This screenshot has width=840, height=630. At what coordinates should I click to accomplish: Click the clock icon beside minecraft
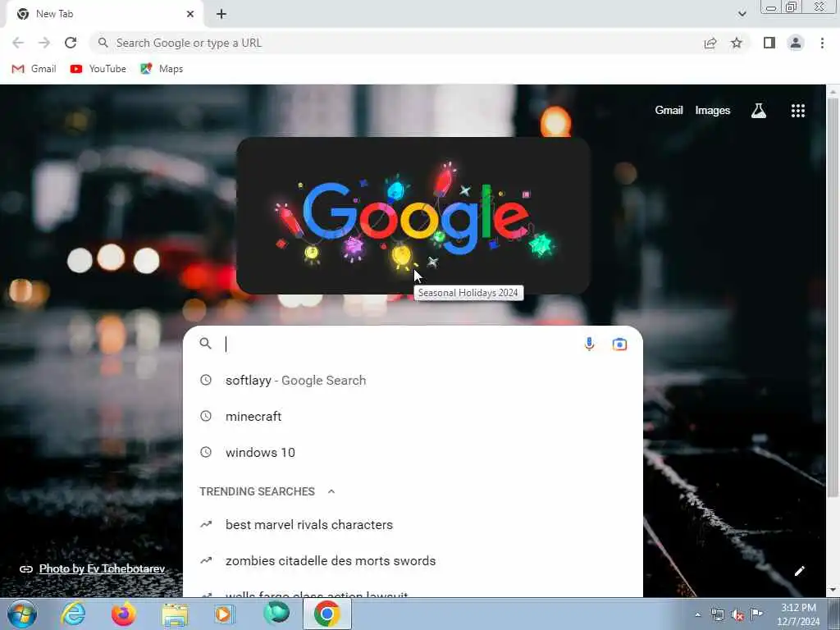[206, 416]
